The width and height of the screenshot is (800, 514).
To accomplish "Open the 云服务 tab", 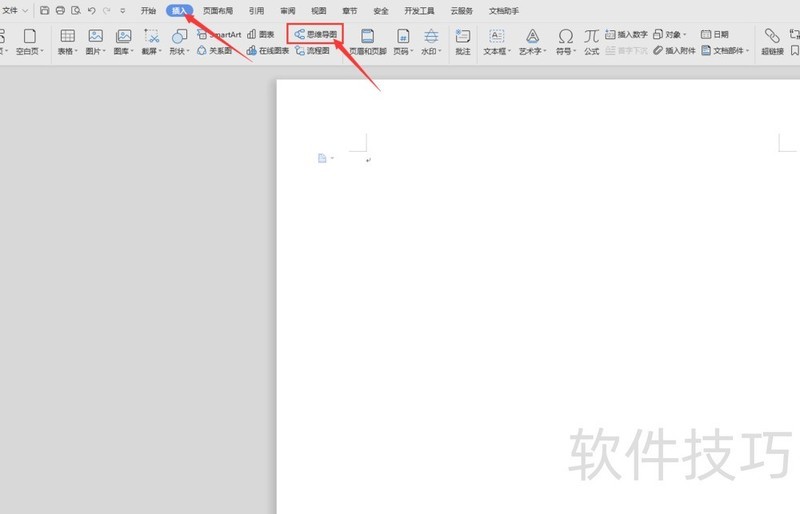I will pos(462,11).
